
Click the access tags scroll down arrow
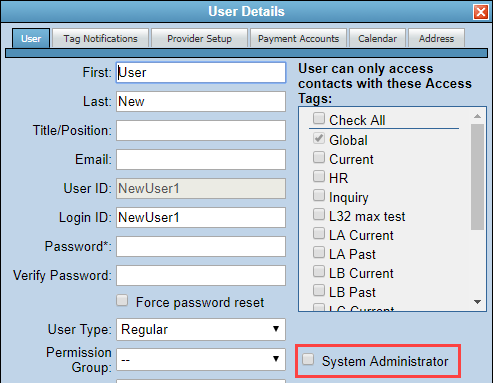pos(477,302)
